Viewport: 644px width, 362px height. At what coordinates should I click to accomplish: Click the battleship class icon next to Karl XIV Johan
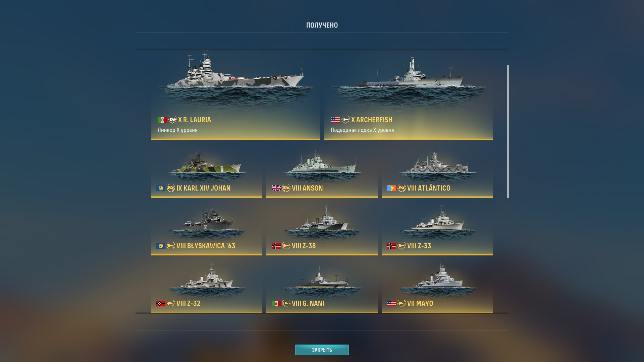[171, 188]
